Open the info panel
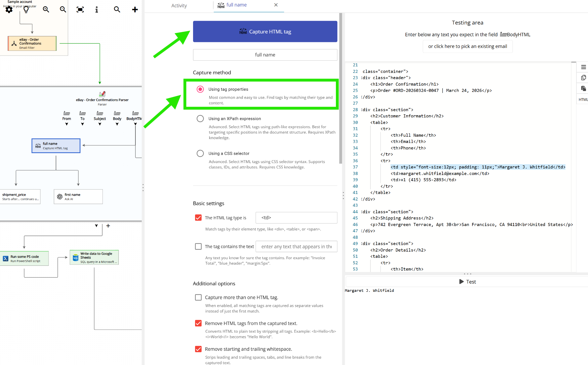 coord(96,9)
